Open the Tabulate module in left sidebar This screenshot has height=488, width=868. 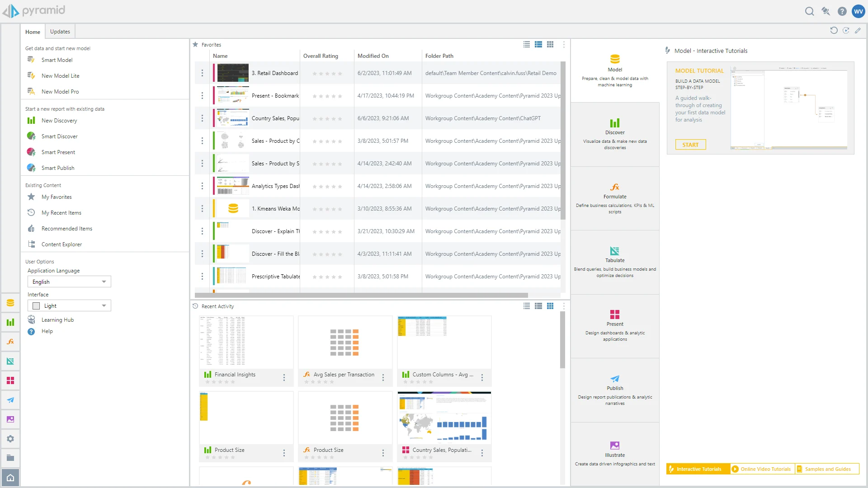10,361
